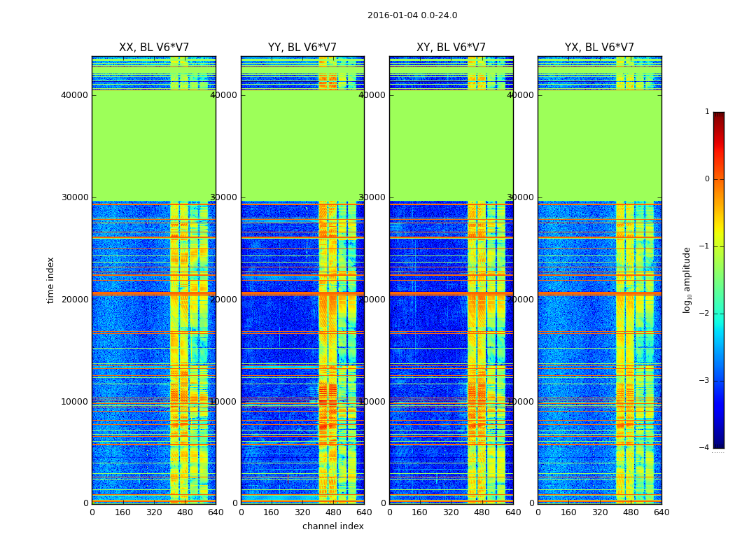Click the green flagged block in YX panel
Viewport: 735px width, 560px height.
coord(599,146)
